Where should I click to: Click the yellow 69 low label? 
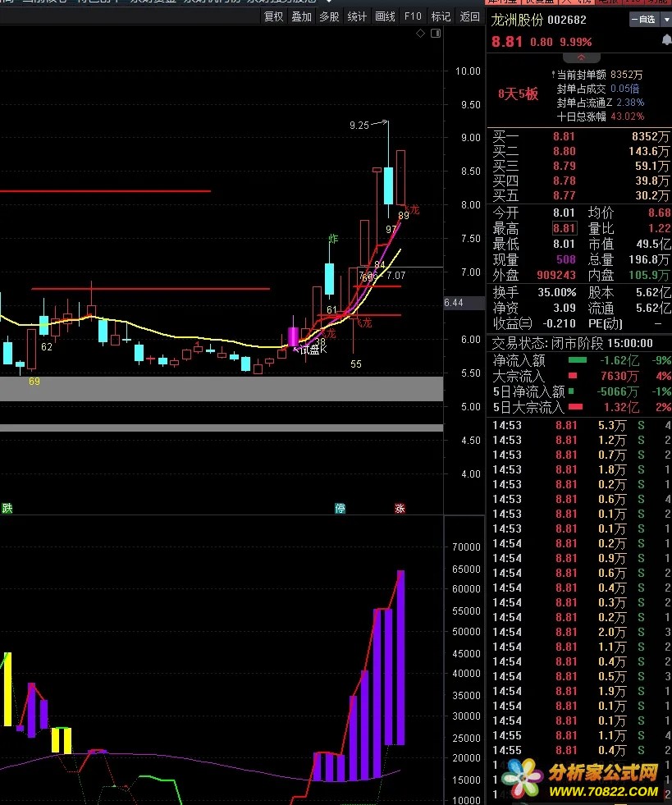point(34,382)
